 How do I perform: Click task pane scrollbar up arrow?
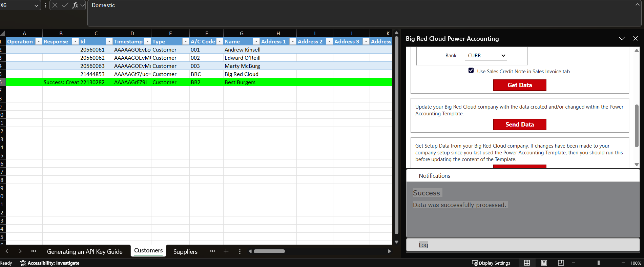(637, 51)
